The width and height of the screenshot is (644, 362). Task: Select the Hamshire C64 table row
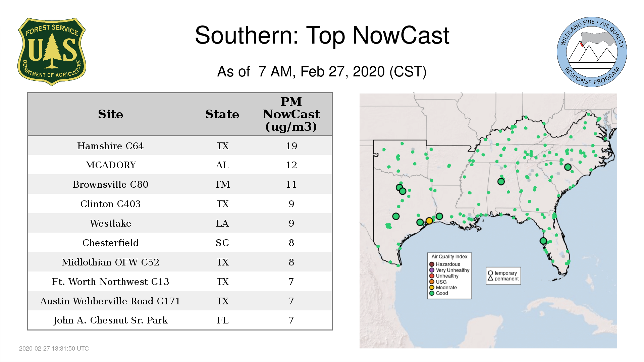coord(179,146)
